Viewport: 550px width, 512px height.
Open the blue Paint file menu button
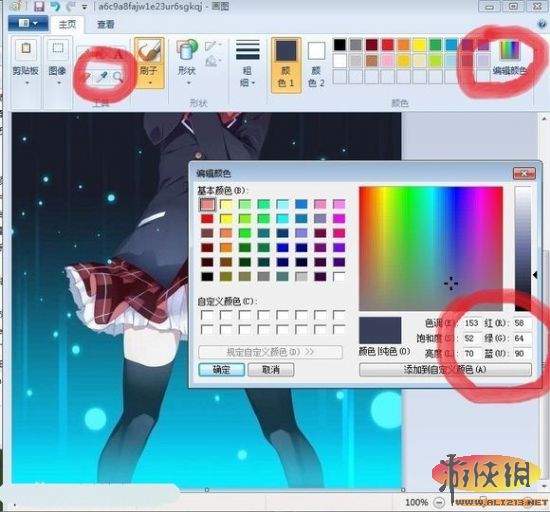coord(28,23)
